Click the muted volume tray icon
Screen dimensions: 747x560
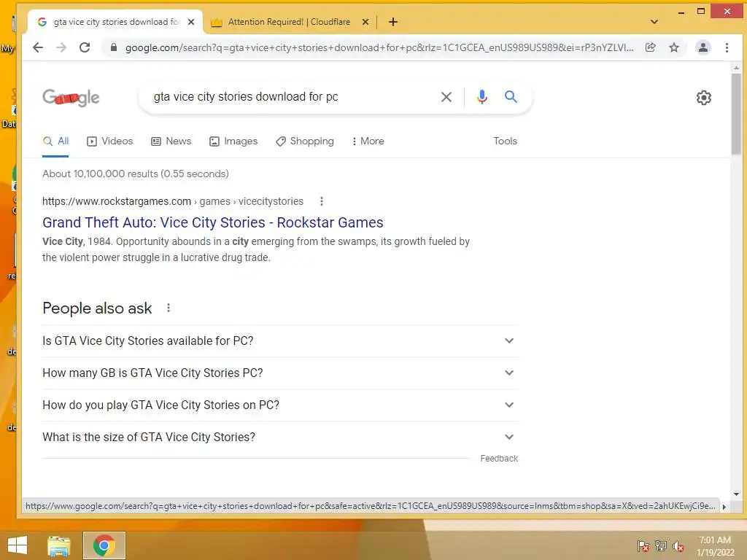[x=678, y=546]
